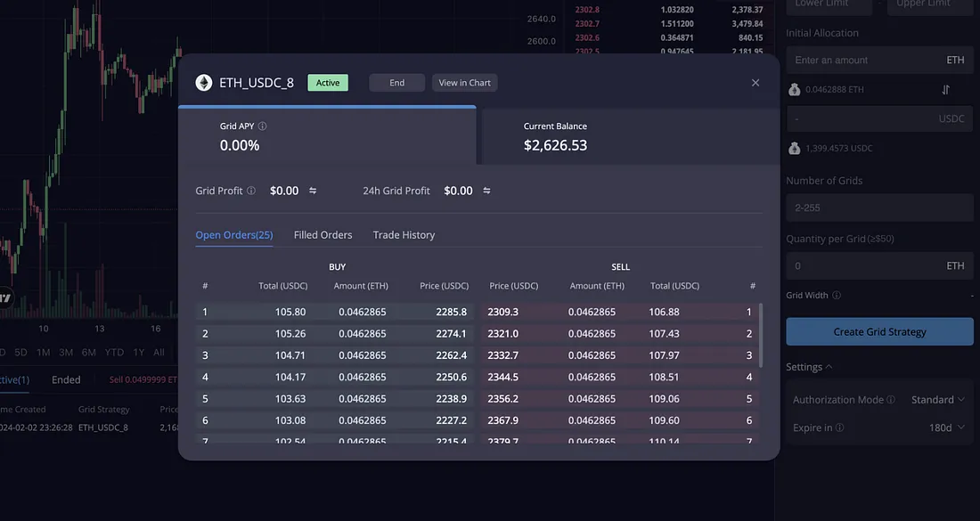
Task: Click the ETH_USDC_8 dialog title
Action: (x=257, y=83)
